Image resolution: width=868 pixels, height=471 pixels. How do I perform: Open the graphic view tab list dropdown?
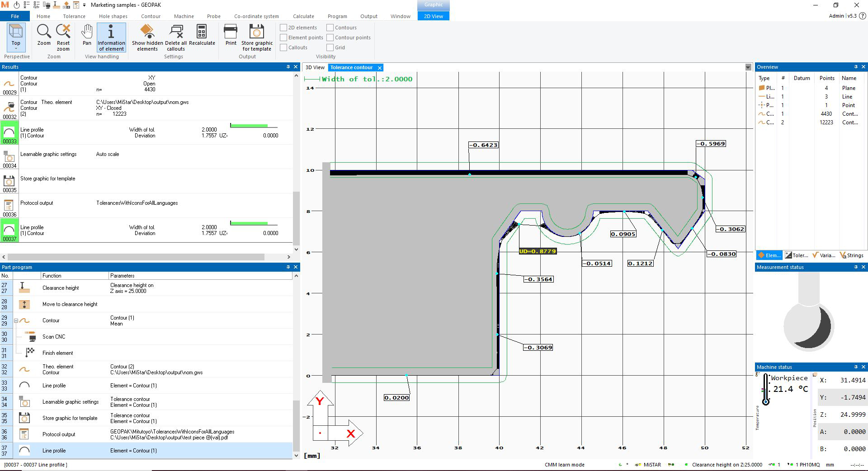pyautogui.click(x=748, y=67)
